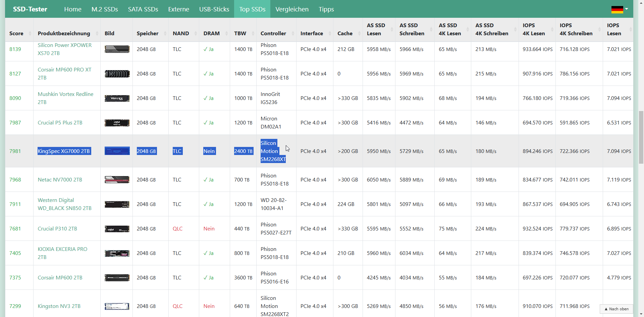Click KIOXIA EXCERIA PRO product image
The width and height of the screenshot is (644, 317).
[x=117, y=253]
